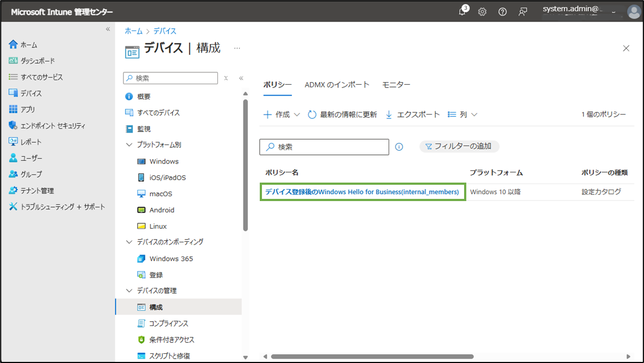Image resolution: width=644 pixels, height=363 pixels.
Task: Click the 設定カタログ cell
Action: point(601,192)
